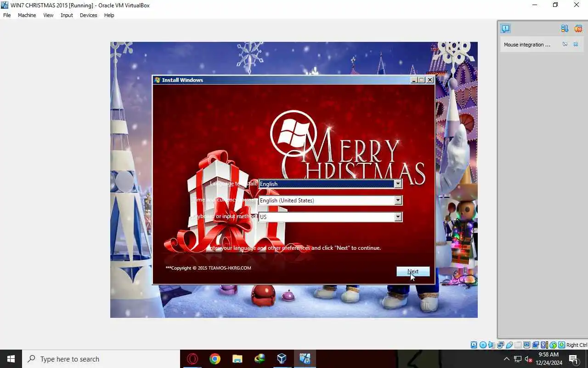Click the network adapters status icon
This screenshot has width=588, height=368.
click(x=500, y=345)
